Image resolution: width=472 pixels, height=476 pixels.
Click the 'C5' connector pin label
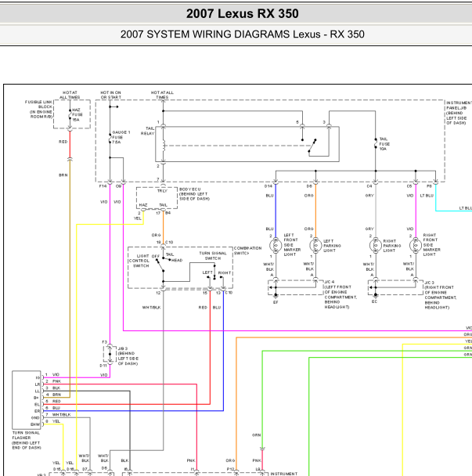click(x=409, y=186)
